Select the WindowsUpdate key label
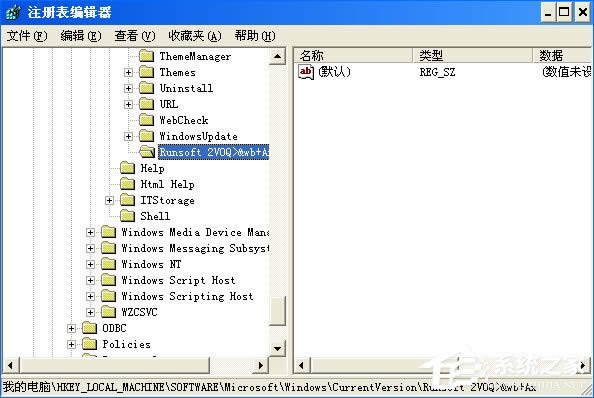Viewport: 594px width, 398px height. tap(198, 136)
